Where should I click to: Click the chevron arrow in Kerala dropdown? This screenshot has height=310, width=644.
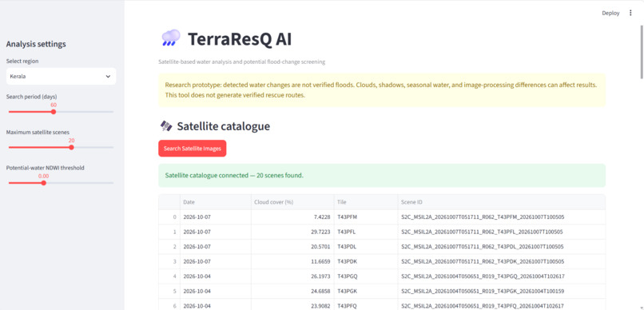108,77
